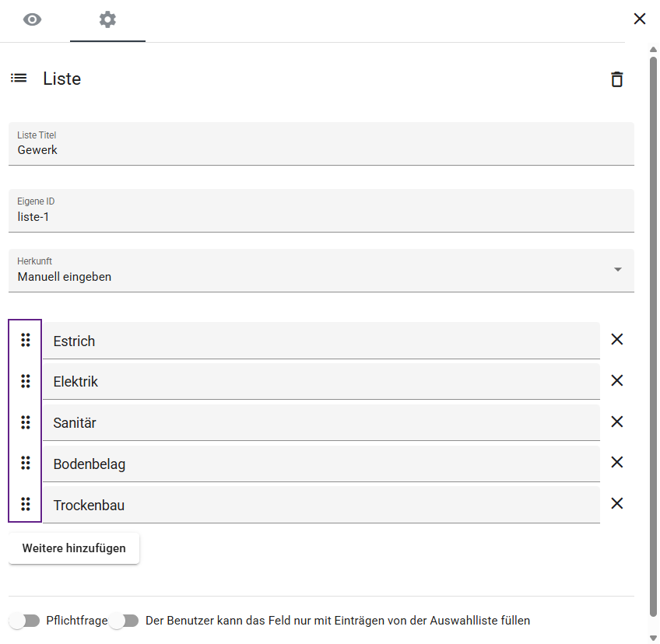Remove the Trockenbau list entry
The width and height of the screenshot is (660, 644).
[x=616, y=504]
